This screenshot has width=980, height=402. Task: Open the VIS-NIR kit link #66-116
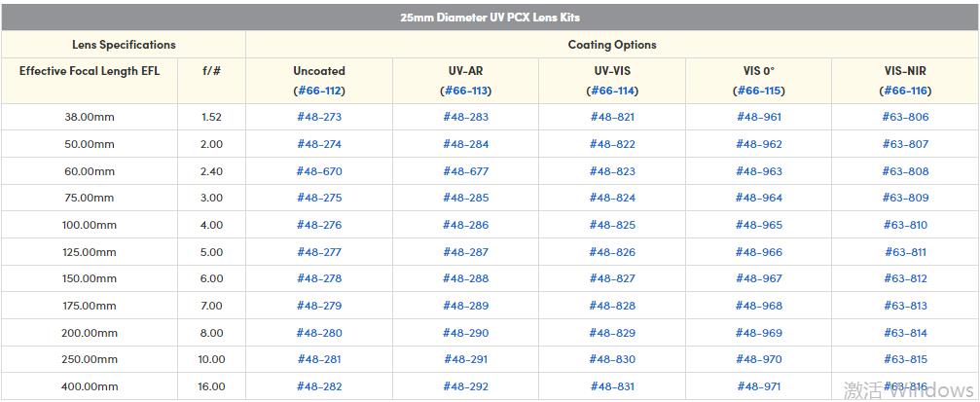point(905,91)
